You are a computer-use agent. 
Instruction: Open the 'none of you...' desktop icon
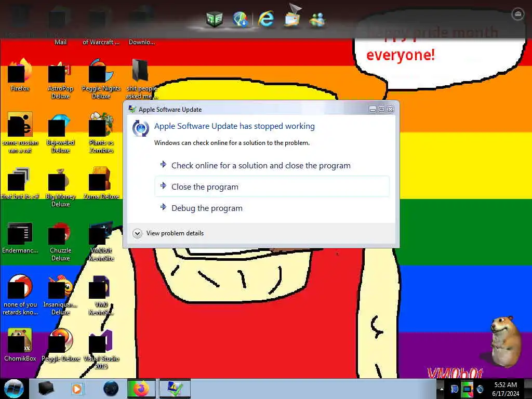coord(20,295)
